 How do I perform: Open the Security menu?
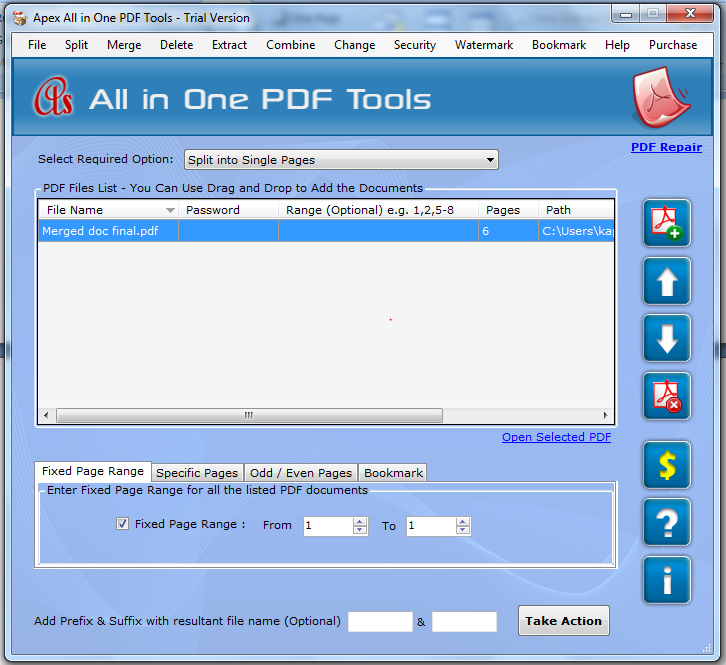pos(415,45)
